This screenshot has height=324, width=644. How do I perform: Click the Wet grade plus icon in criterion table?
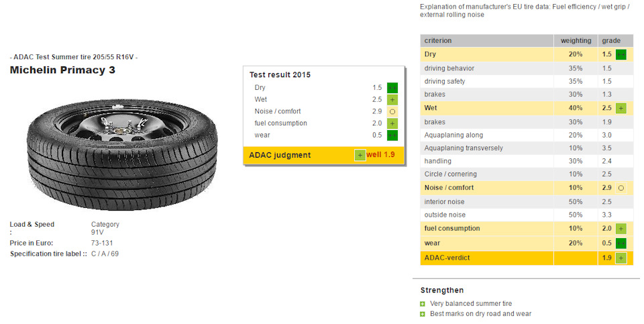tap(621, 109)
